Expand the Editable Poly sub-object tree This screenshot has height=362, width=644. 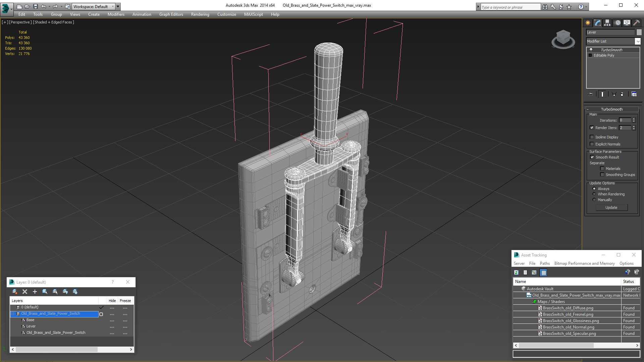[x=590, y=55]
